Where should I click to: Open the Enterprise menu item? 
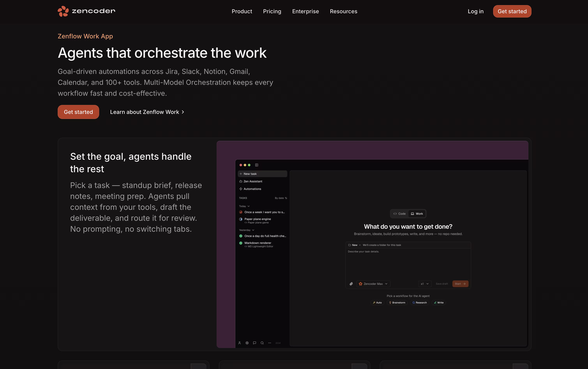tap(305, 12)
